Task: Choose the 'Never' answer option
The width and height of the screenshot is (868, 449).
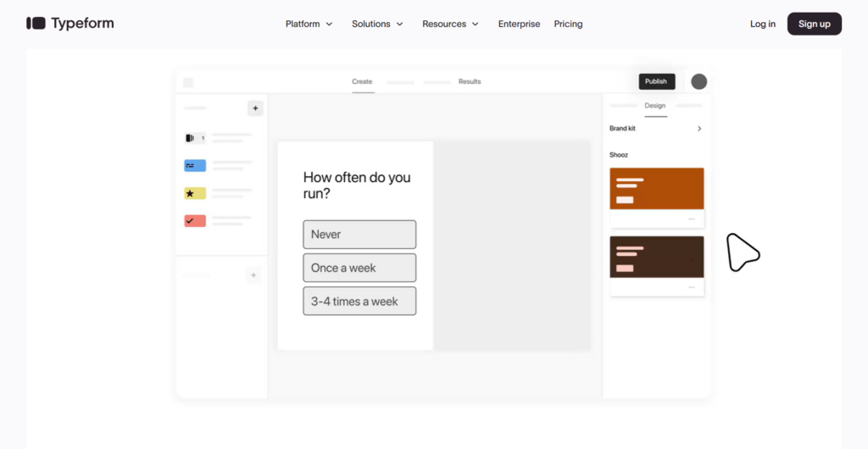Action: [359, 235]
